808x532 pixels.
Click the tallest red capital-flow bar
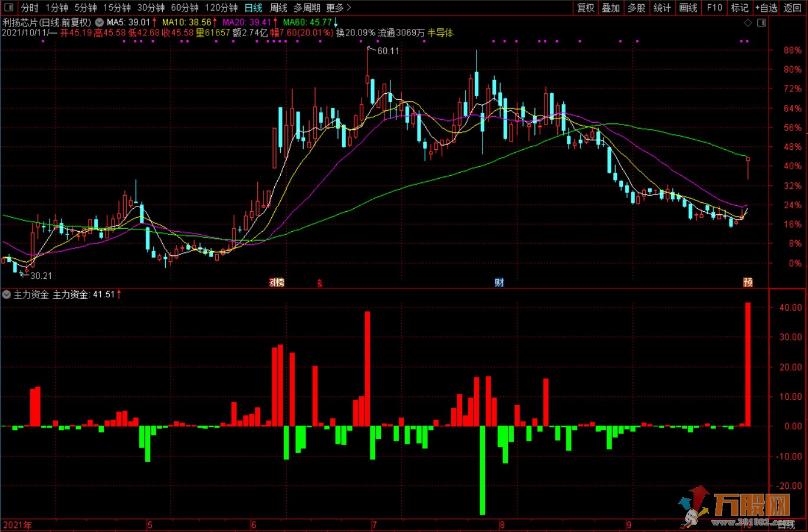(748, 364)
